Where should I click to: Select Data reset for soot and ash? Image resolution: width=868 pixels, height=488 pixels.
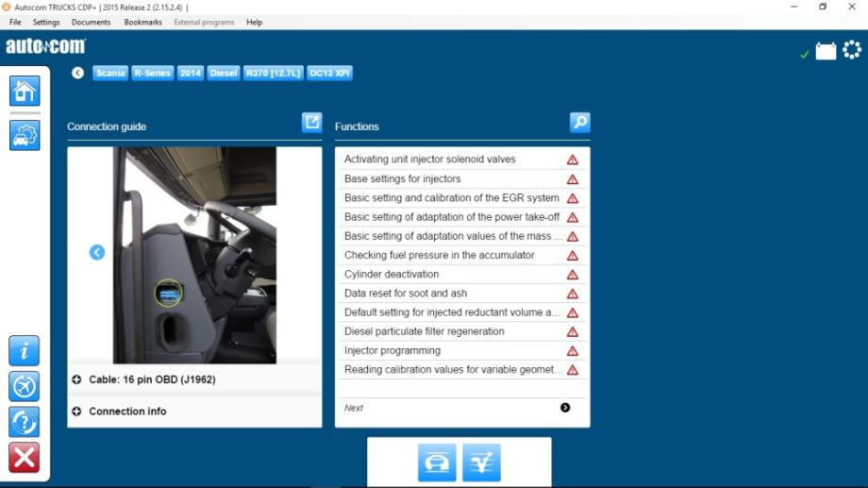[x=462, y=294]
